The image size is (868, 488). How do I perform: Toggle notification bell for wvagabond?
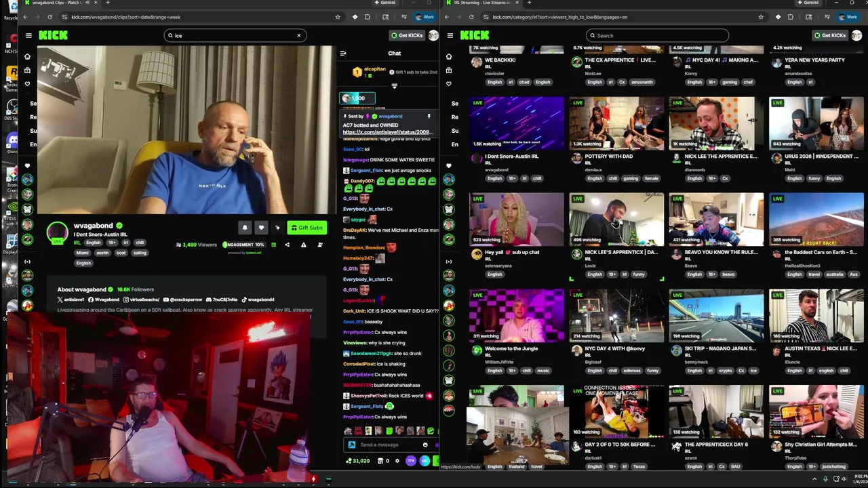coord(245,228)
